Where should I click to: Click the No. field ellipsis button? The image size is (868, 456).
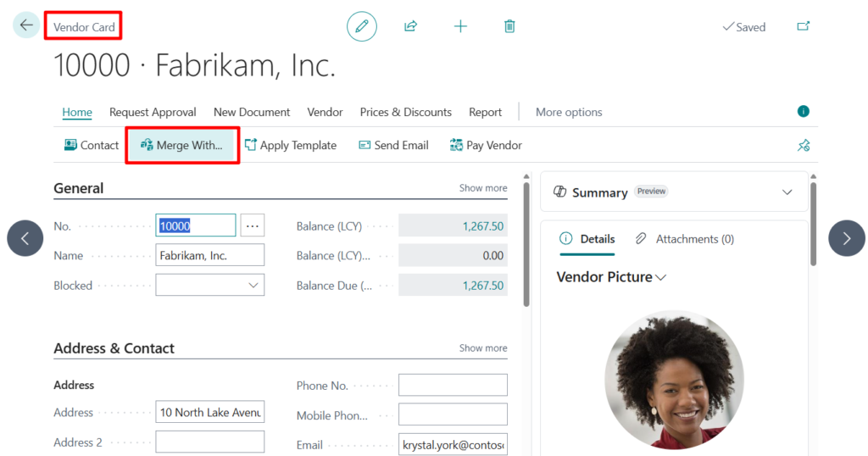tap(253, 225)
